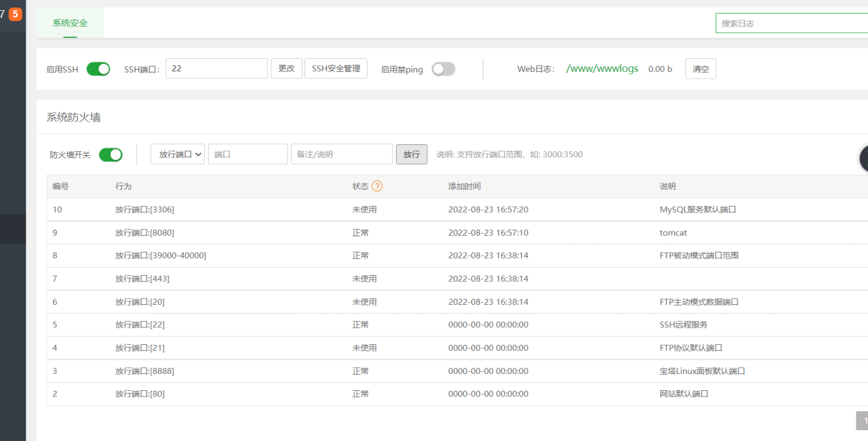This screenshot has height=441, width=868.
Task: Click the orange notification badge showing 5
Action: [x=15, y=14]
